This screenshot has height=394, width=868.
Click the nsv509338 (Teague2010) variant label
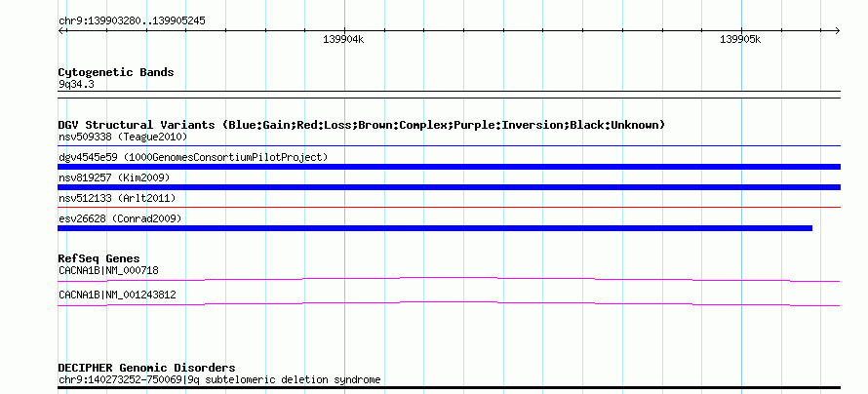click(123, 137)
